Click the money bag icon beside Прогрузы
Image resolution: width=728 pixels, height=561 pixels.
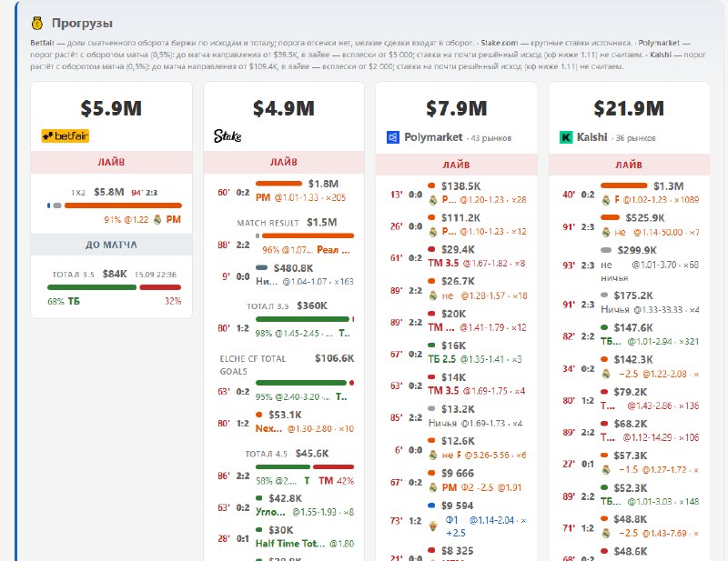pyautogui.click(x=37, y=23)
